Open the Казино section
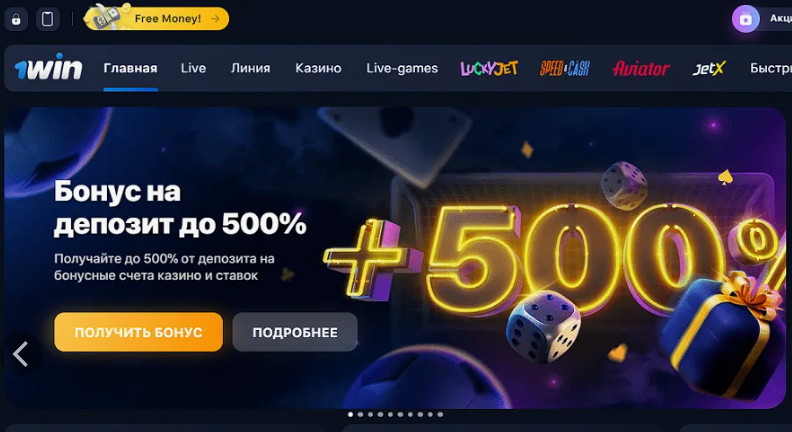The height and width of the screenshot is (432, 792). point(318,68)
